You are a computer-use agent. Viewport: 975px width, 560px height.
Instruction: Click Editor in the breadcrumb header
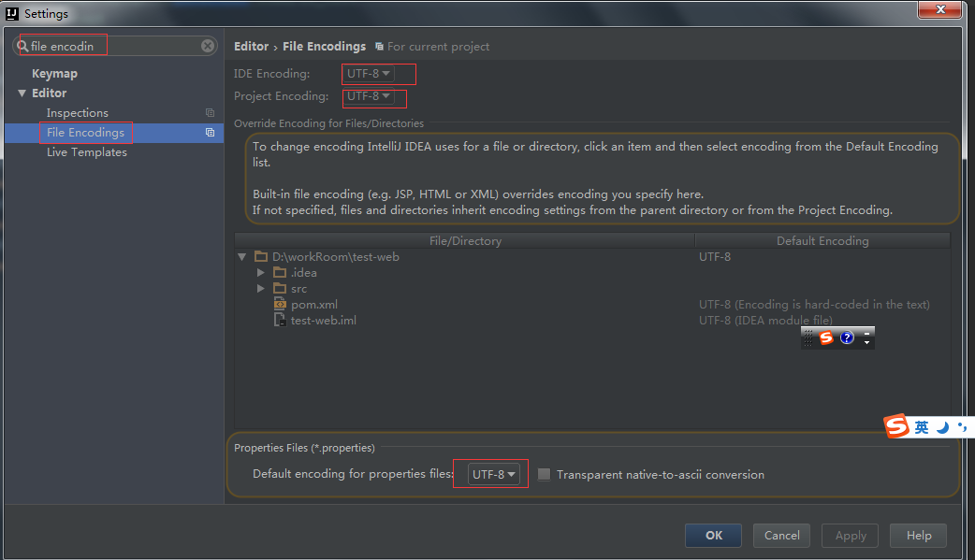point(251,47)
